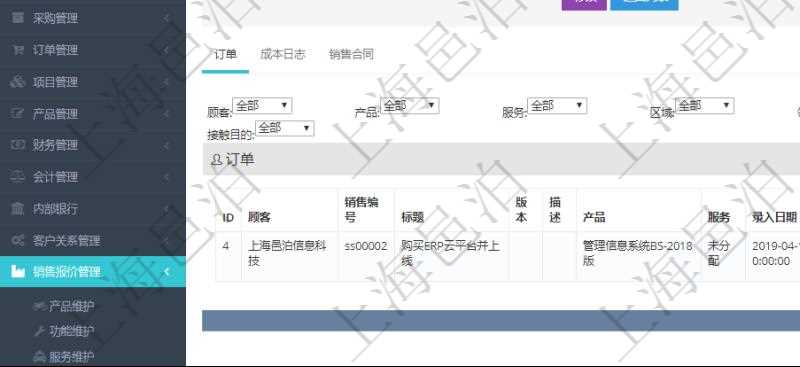Expand the 产品管理 menu chevron

pos(166,113)
